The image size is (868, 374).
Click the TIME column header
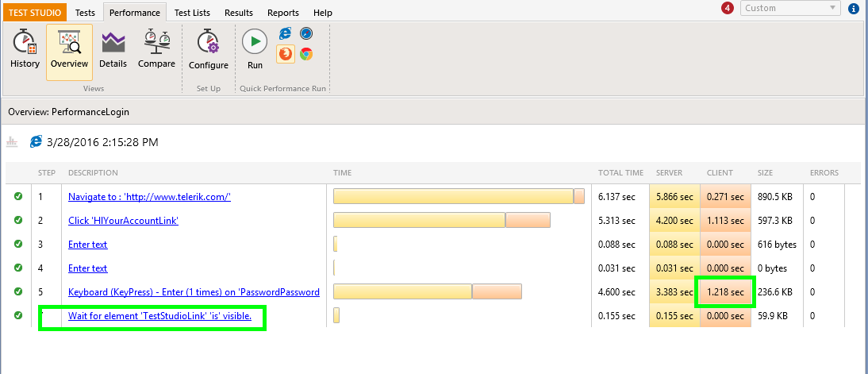pyautogui.click(x=342, y=173)
